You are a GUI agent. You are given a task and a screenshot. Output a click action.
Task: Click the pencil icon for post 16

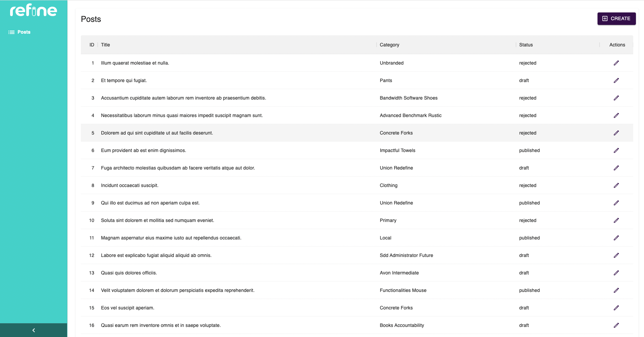pyautogui.click(x=617, y=325)
